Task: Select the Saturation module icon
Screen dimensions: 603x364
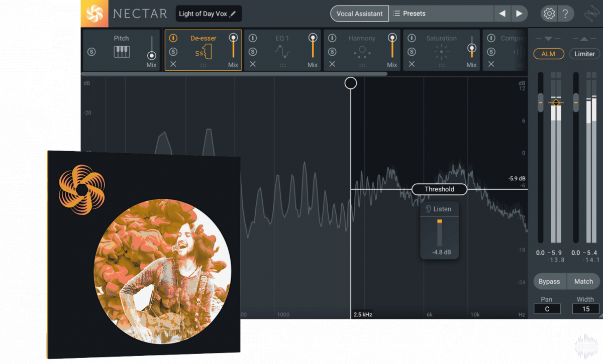Action: click(x=441, y=51)
